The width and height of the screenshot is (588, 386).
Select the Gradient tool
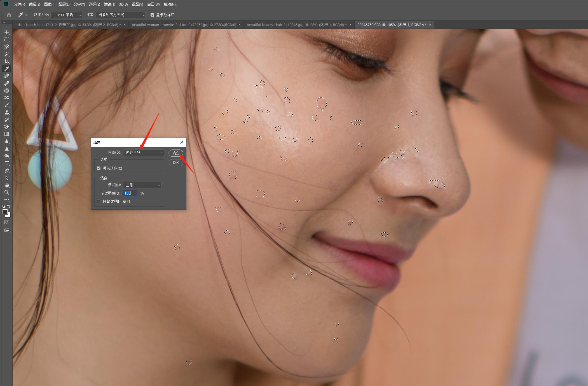(7, 134)
